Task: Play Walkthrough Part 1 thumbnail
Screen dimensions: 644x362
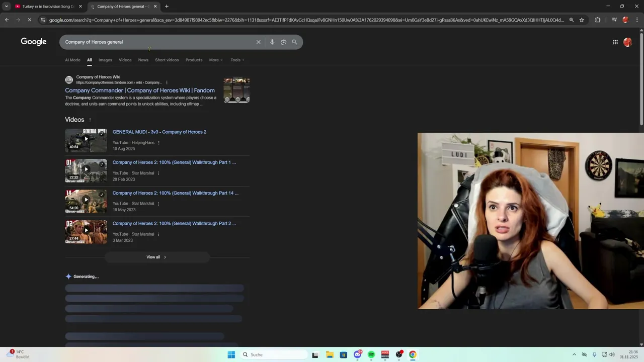Action: pyautogui.click(x=86, y=171)
